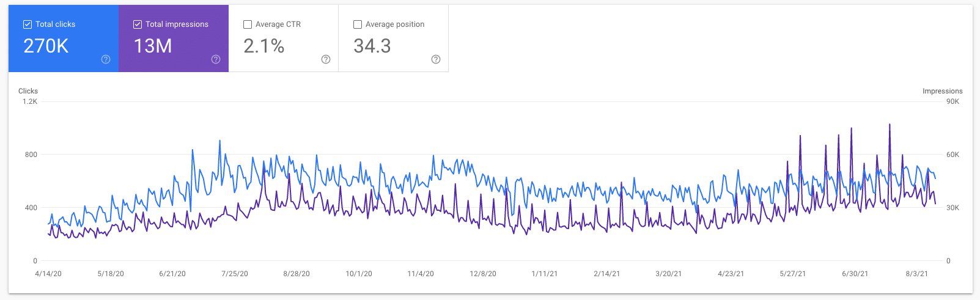Select the 13M total impressions value
The image size is (980, 300).
[x=153, y=46]
